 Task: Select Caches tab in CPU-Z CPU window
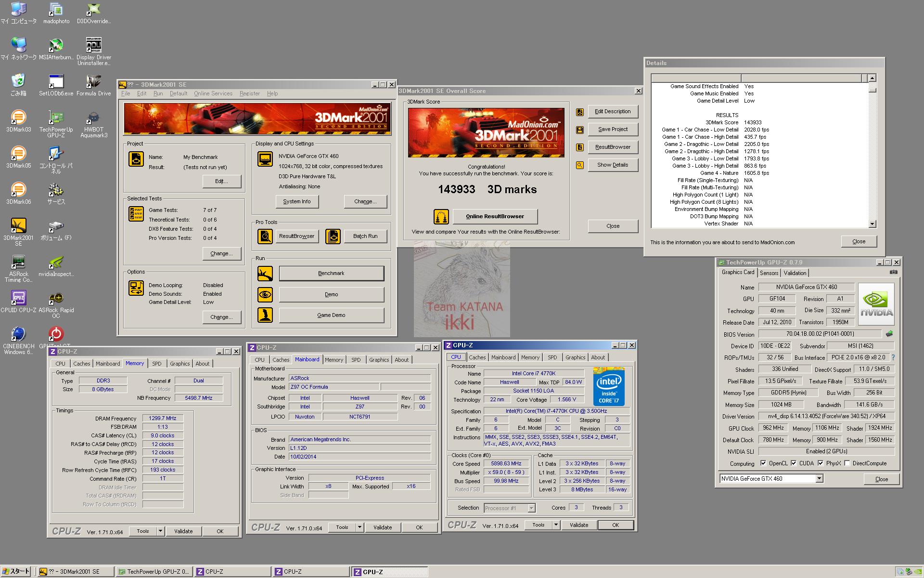coord(477,357)
